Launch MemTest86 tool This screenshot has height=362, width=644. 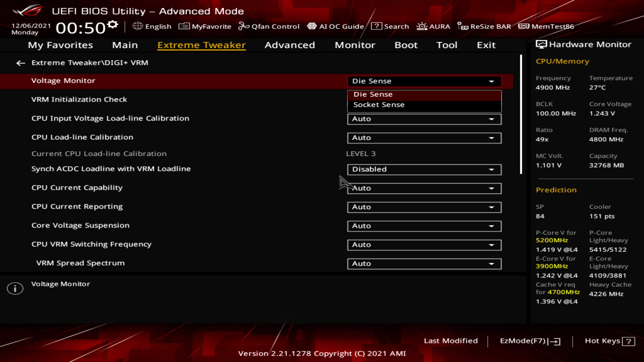[546, 26]
